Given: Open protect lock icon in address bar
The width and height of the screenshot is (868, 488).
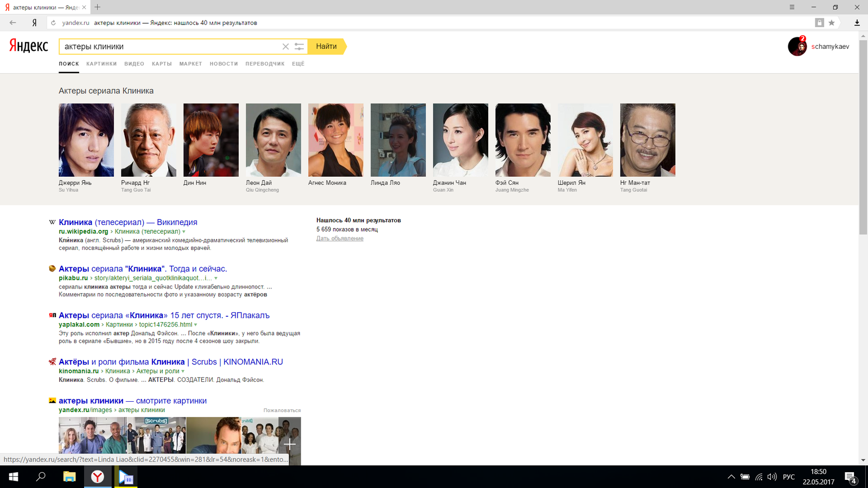Looking at the screenshot, I should (x=820, y=23).
